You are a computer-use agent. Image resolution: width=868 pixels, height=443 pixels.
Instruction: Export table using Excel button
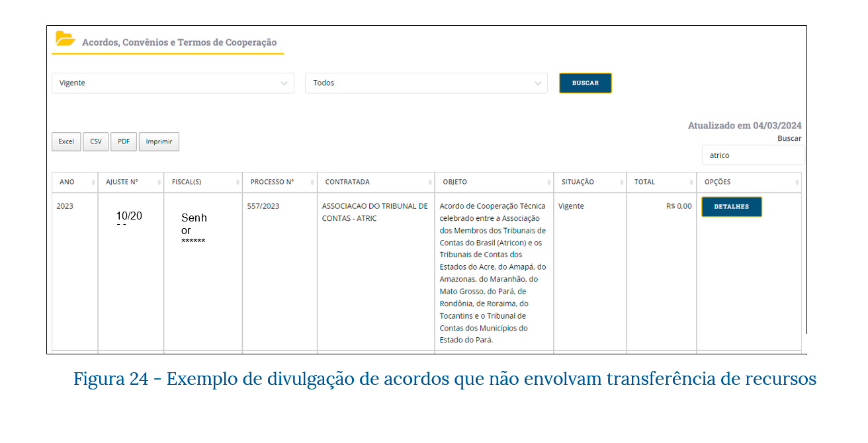tap(66, 141)
